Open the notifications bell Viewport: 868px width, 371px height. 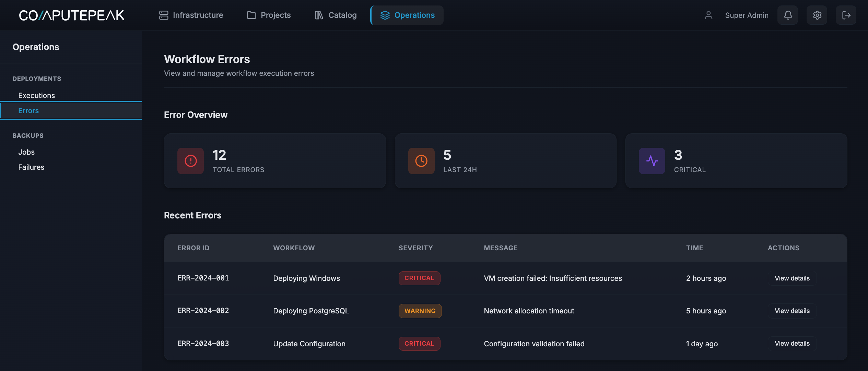(788, 15)
